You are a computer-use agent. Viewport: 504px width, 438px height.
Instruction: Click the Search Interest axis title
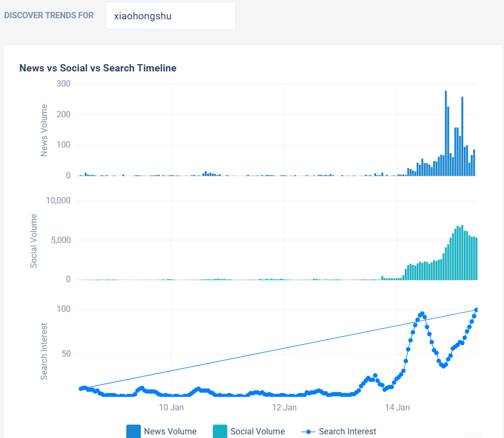coord(44,351)
